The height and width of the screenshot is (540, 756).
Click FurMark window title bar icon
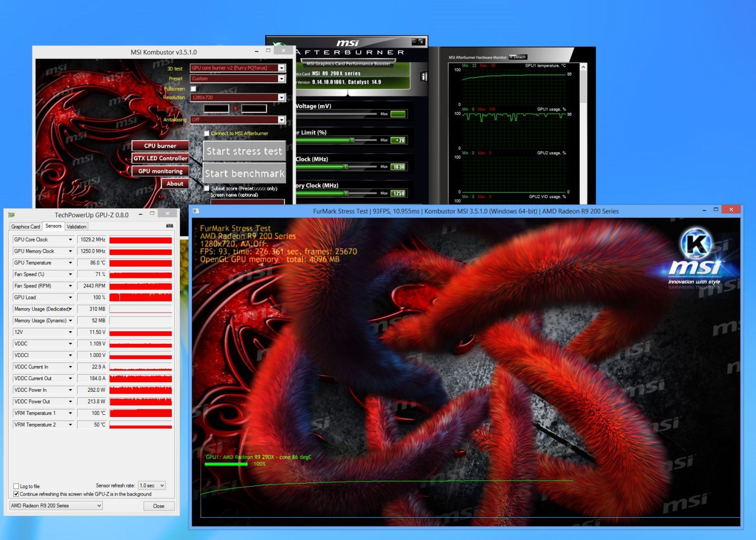[196, 211]
